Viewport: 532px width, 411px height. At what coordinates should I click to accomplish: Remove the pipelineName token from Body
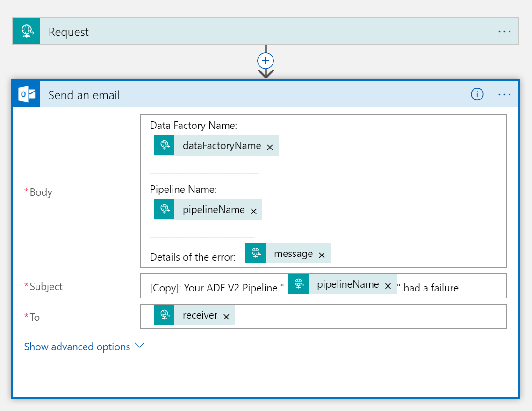tap(254, 210)
